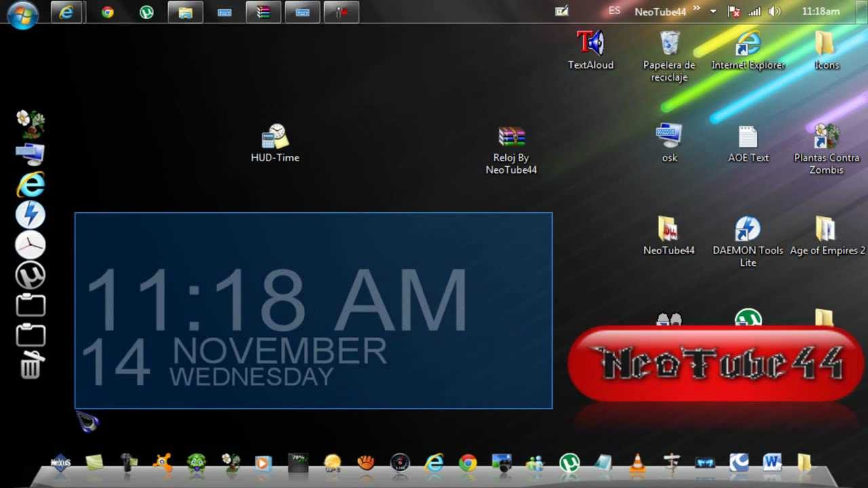
Task: Open the volume speaker tray icon
Action: coord(774,12)
